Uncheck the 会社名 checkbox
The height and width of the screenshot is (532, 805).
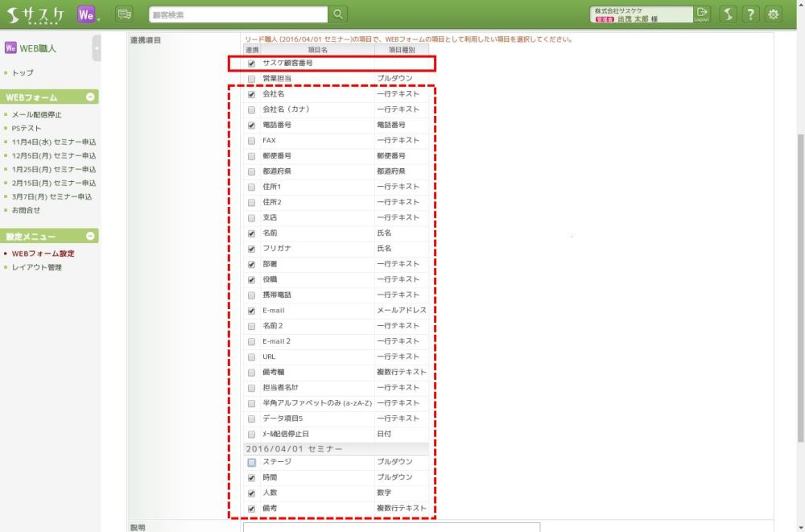[252, 94]
